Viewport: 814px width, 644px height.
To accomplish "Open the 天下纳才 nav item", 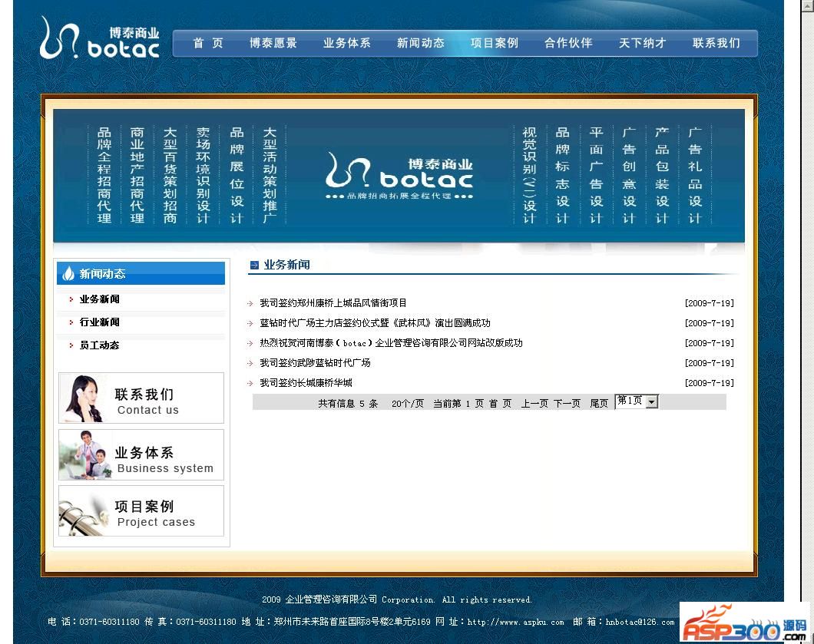I will (x=642, y=43).
